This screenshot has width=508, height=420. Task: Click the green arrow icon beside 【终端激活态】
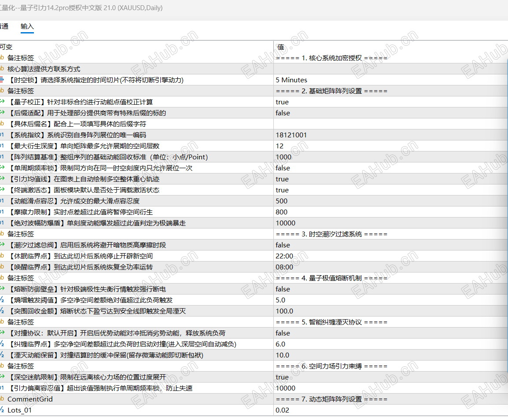click(2, 190)
